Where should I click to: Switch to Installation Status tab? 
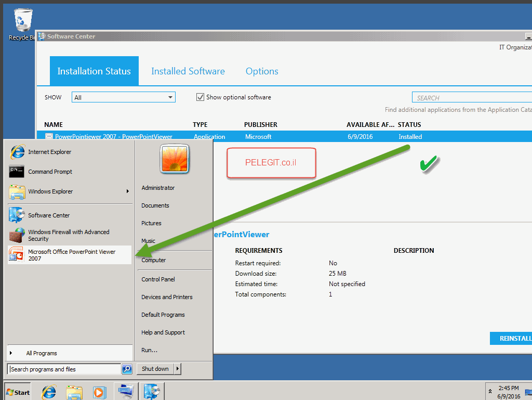[94, 71]
